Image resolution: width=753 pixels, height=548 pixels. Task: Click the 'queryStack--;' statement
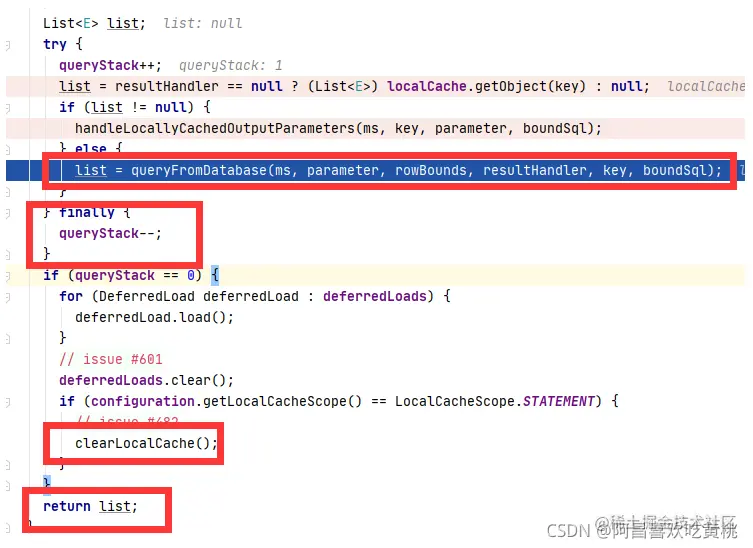pos(110,234)
